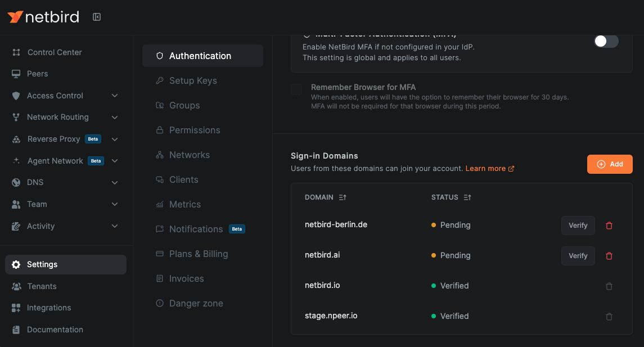Screen dimensions: 644x347
Task: Expand the DNS chevron
Action: coord(115,183)
